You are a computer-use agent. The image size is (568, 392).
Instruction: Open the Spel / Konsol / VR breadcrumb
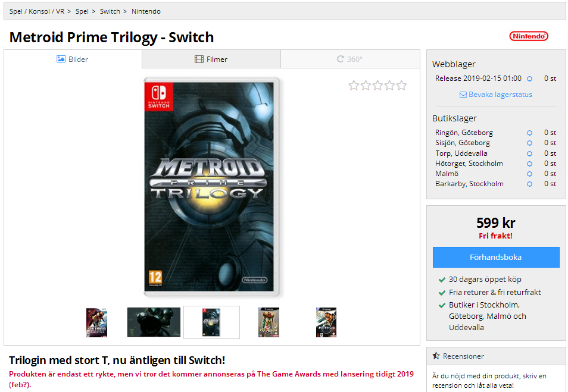click(x=36, y=11)
